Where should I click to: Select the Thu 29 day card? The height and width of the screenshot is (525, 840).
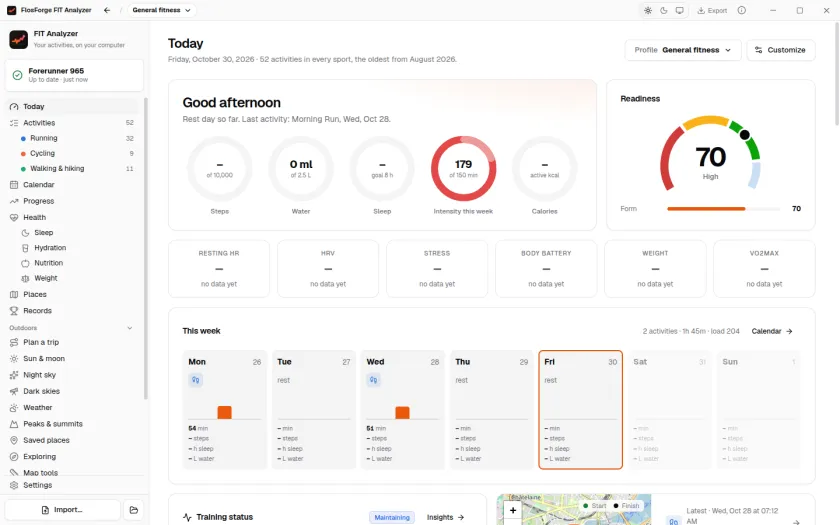[x=492, y=410]
